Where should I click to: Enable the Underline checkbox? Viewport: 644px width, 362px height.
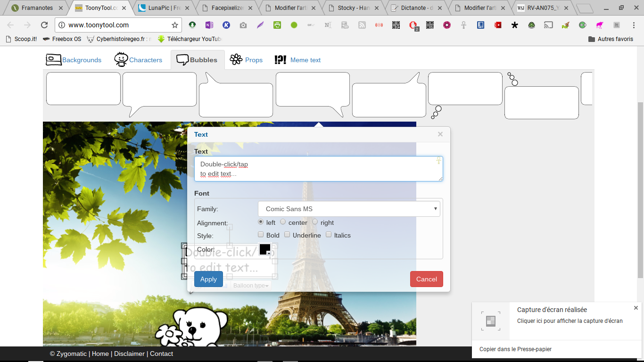click(x=287, y=235)
